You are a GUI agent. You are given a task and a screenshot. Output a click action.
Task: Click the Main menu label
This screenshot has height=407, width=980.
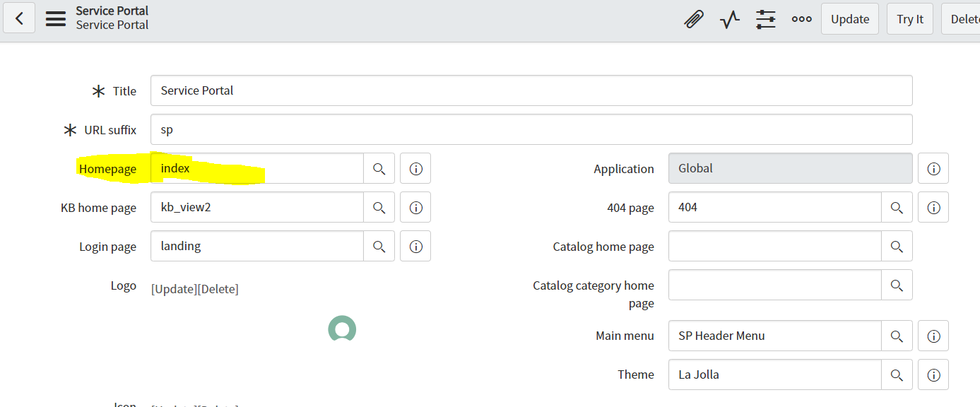pyautogui.click(x=625, y=336)
